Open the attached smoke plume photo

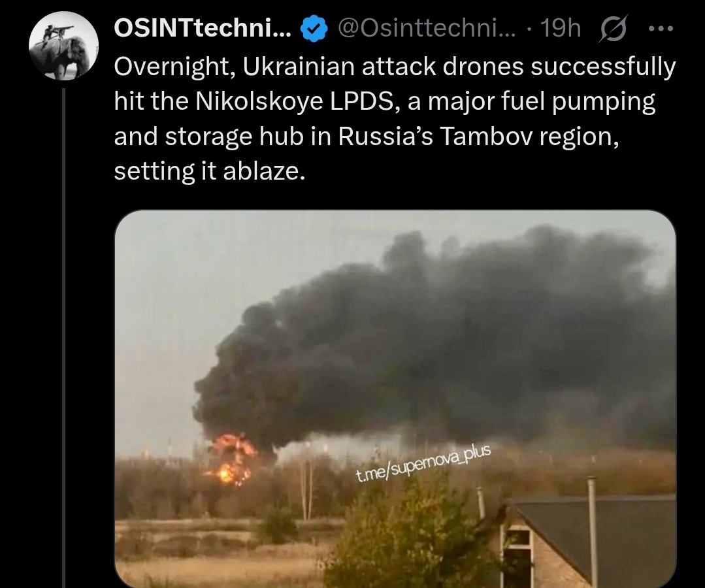point(395,399)
